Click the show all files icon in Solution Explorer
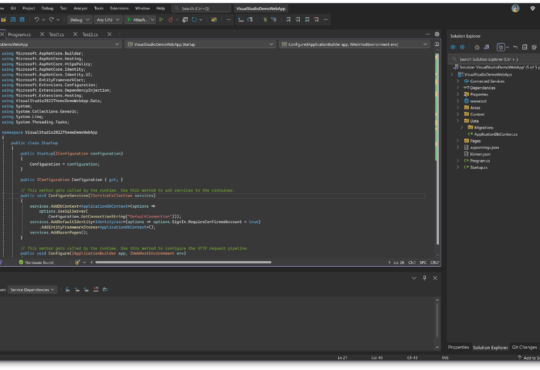Viewport: 540px width, 370px height. [x=534, y=47]
